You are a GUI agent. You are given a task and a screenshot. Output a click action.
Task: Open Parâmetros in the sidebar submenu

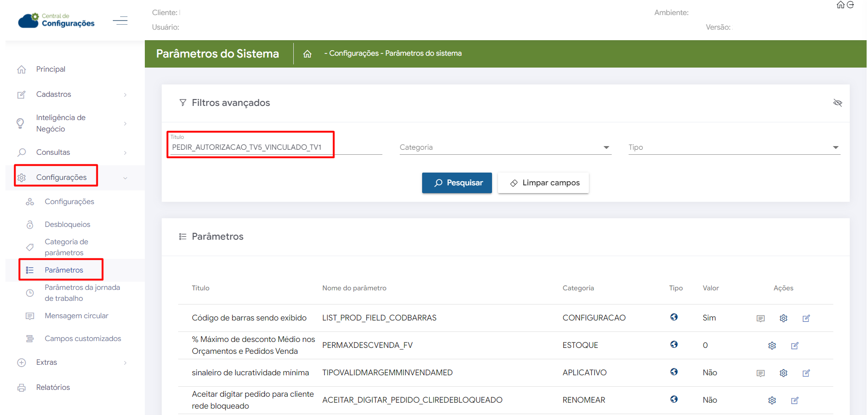click(x=64, y=270)
